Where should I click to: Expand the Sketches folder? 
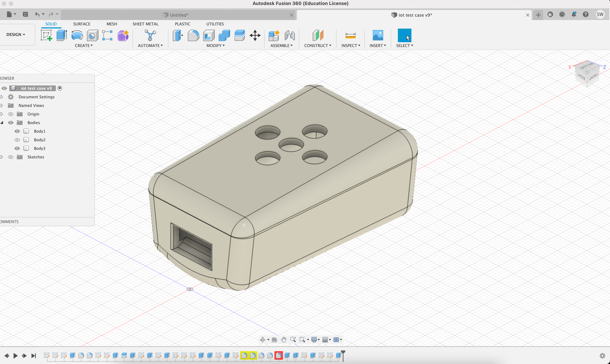tap(2, 157)
